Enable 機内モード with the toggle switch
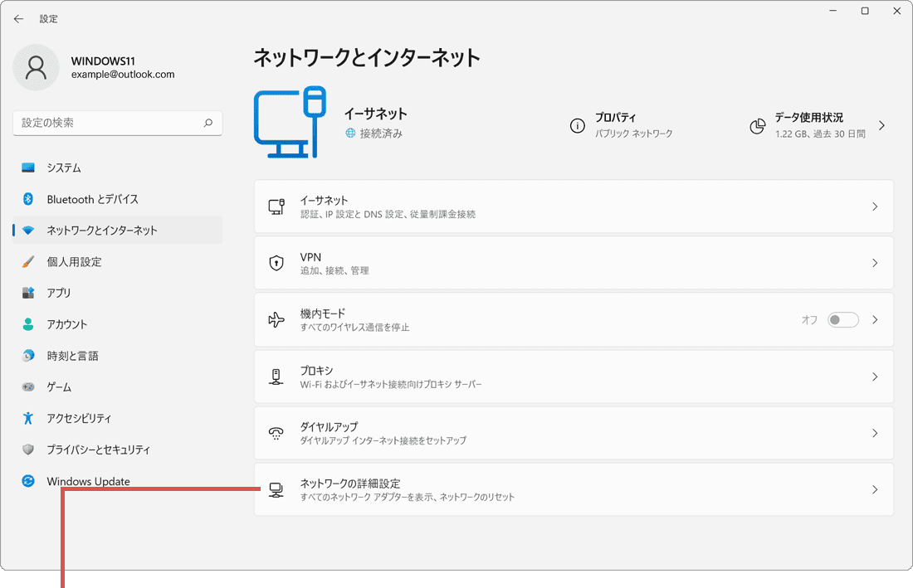 (x=842, y=319)
